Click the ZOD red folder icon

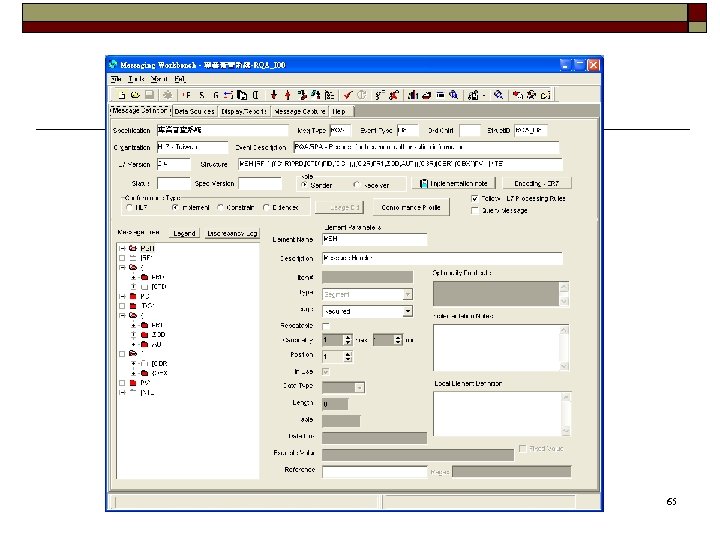(x=144, y=334)
